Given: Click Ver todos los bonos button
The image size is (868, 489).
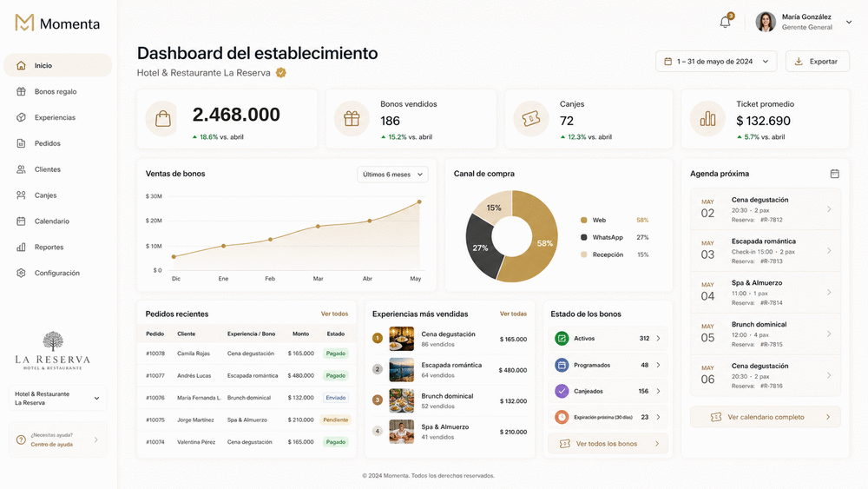Looking at the screenshot, I should (x=608, y=444).
